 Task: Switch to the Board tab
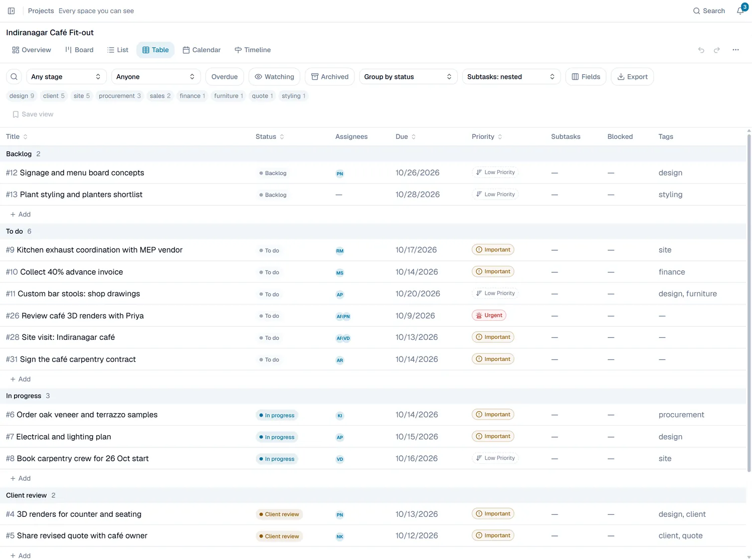[79, 50]
